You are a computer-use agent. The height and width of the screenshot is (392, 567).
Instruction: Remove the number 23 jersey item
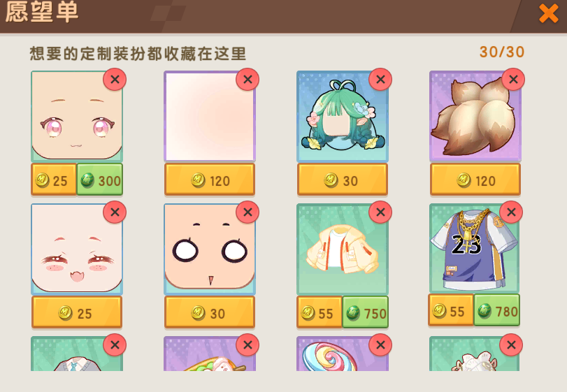(x=511, y=212)
